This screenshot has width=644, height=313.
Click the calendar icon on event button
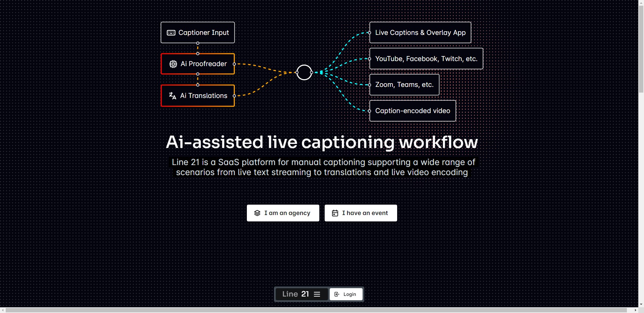pos(335,213)
